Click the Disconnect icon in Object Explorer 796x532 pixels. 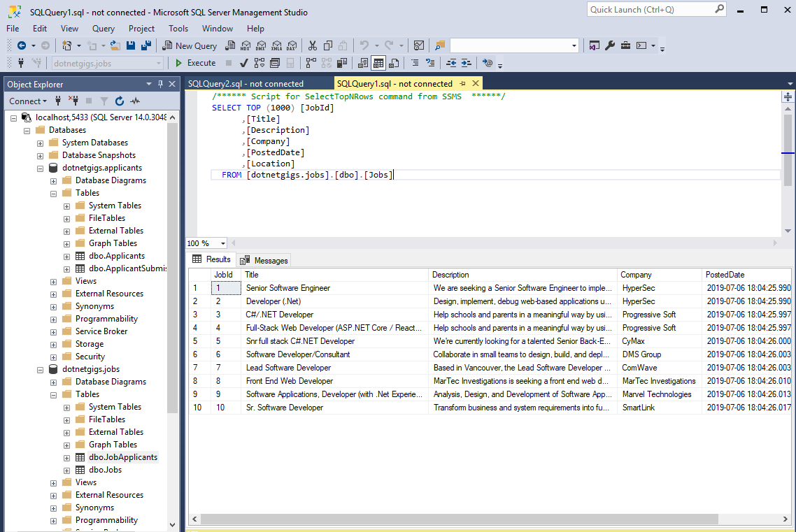click(73, 101)
